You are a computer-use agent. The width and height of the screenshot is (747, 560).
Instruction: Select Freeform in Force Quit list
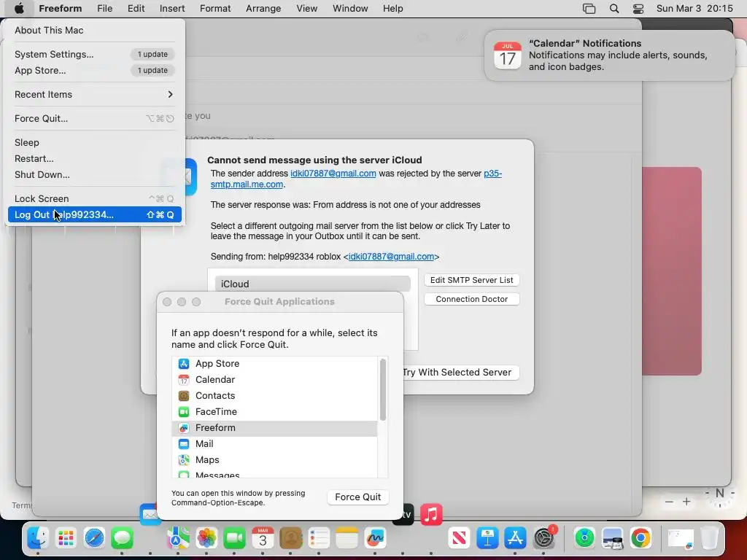pyautogui.click(x=274, y=427)
